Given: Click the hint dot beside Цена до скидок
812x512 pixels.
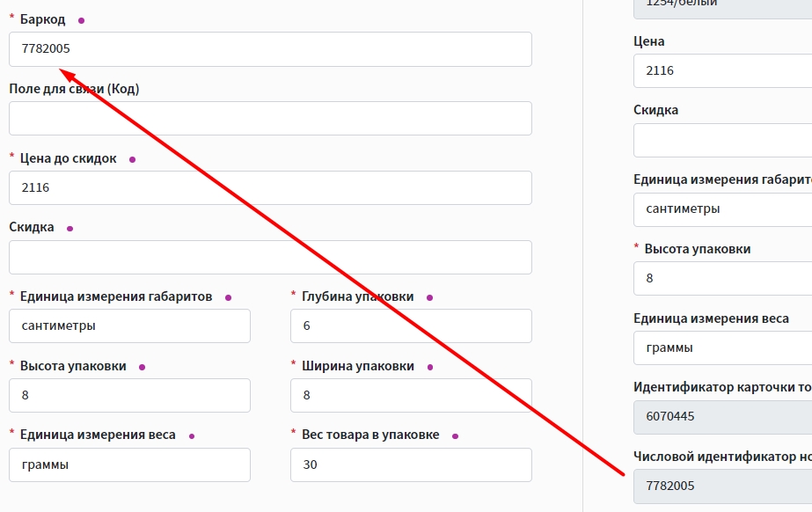Looking at the screenshot, I should point(133,159).
